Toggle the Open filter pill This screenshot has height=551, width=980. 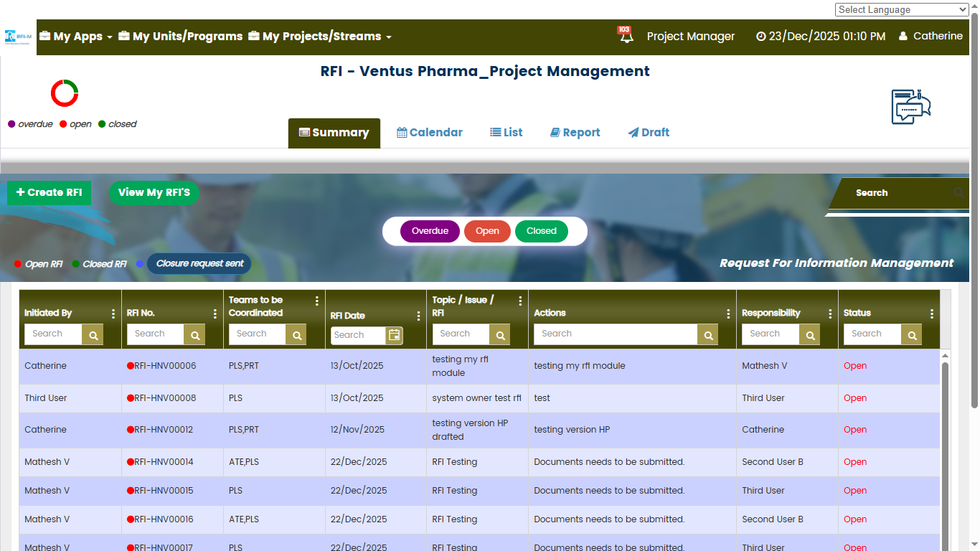pyautogui.click(x=487, y=231)
